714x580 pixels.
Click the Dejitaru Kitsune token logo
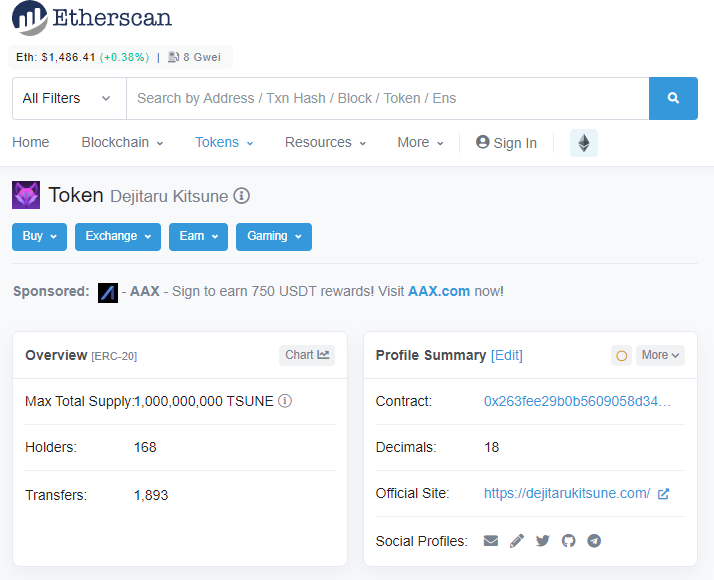[26, 195]
